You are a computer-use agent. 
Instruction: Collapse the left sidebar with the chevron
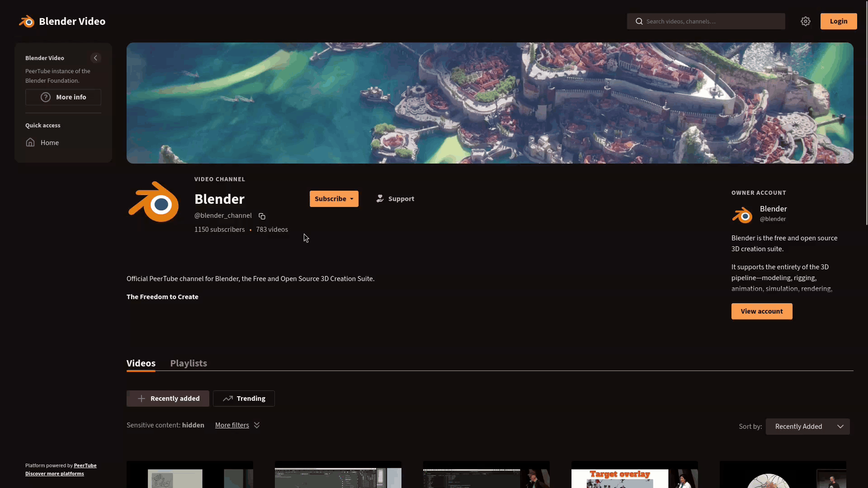tap(95, 58)
